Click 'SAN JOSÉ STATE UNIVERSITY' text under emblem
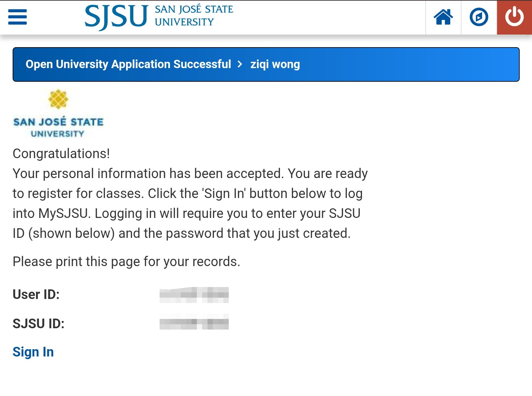 [58, 127]
